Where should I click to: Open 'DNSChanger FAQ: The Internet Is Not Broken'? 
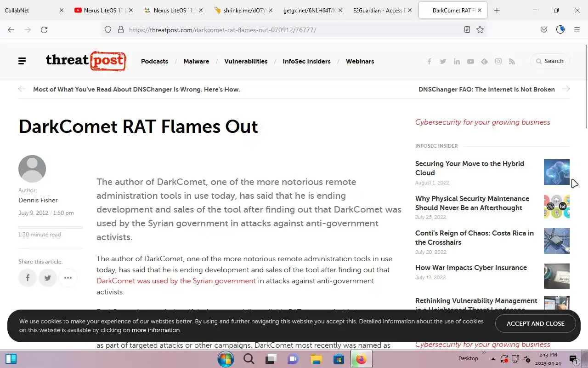pyautogui.click(x=486, y=89)
